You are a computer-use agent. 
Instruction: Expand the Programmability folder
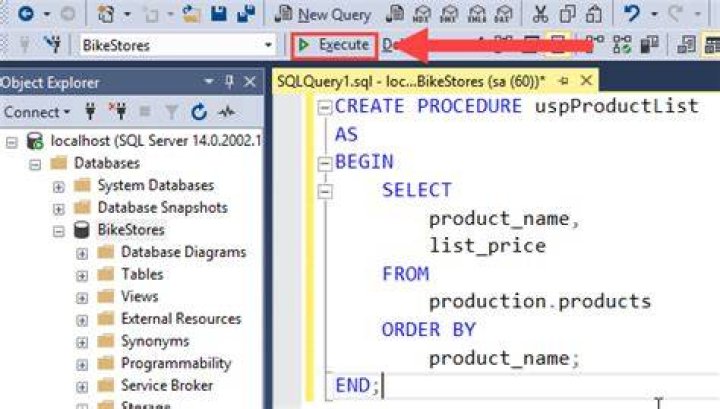tap(82, 364)
